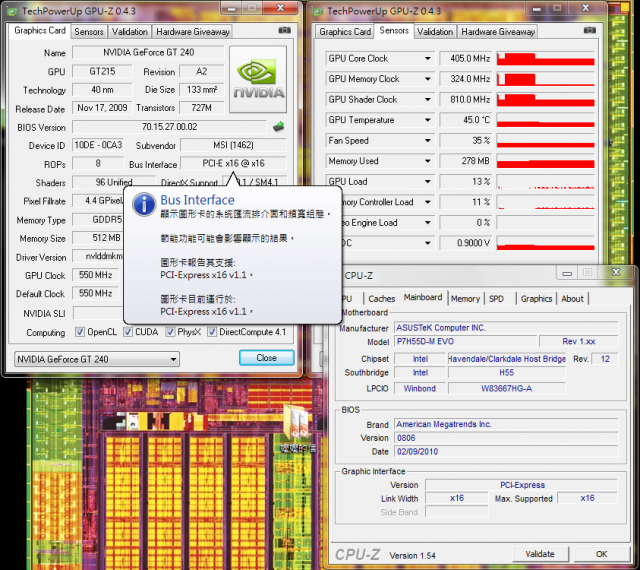Click the OK button in CPU-Z
640x570 pixels.
[x=602, y=554]
